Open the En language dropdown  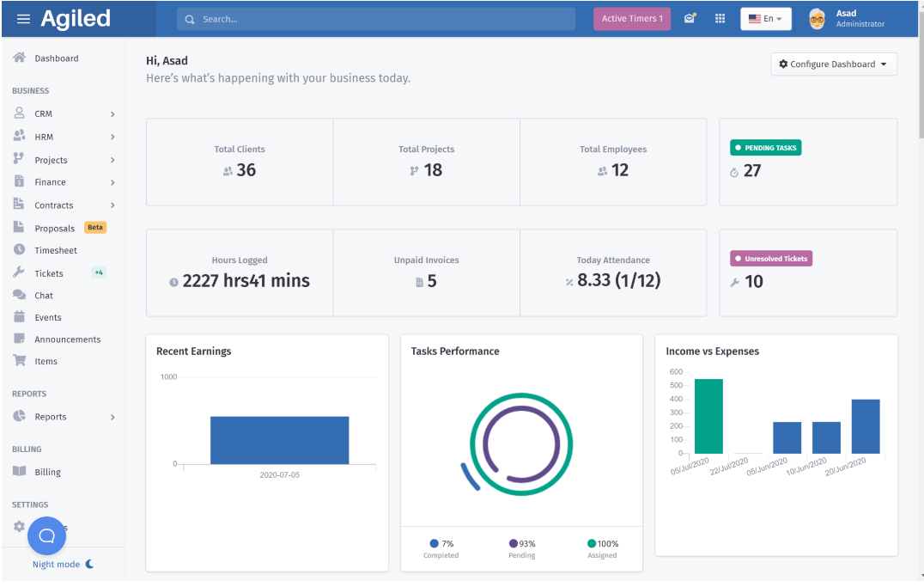tap(765, 19)
